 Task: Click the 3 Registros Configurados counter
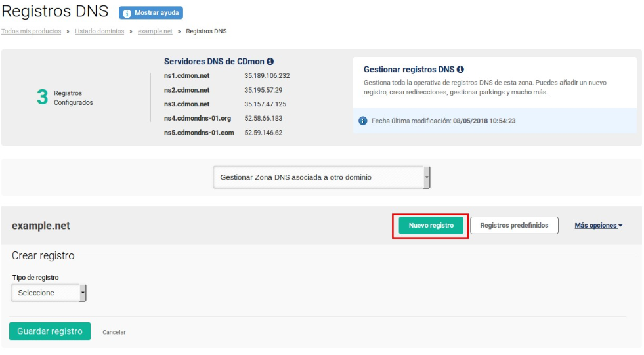(64, 98)
